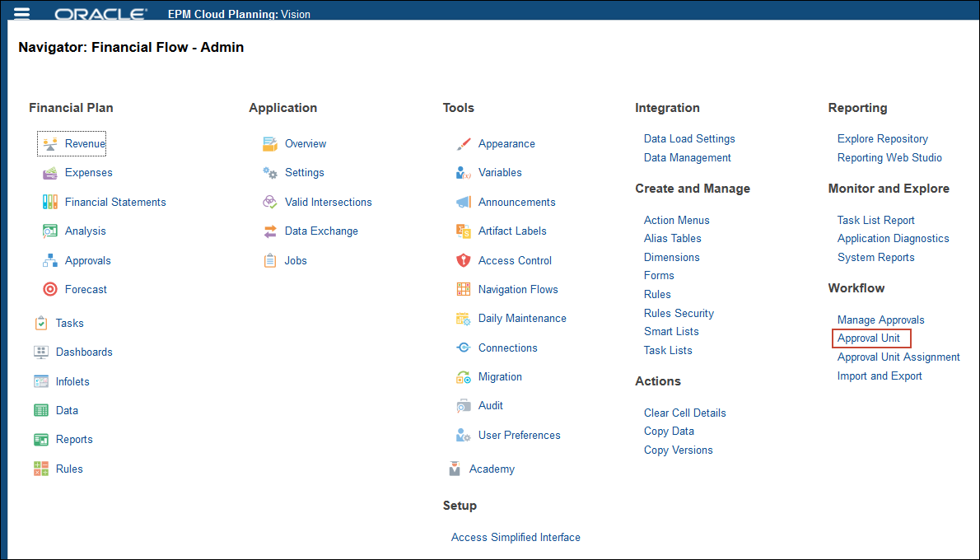The height and width of the screenshot is (560, 980).
Task: Click the Revenue icon
Action: click(50, 143)
